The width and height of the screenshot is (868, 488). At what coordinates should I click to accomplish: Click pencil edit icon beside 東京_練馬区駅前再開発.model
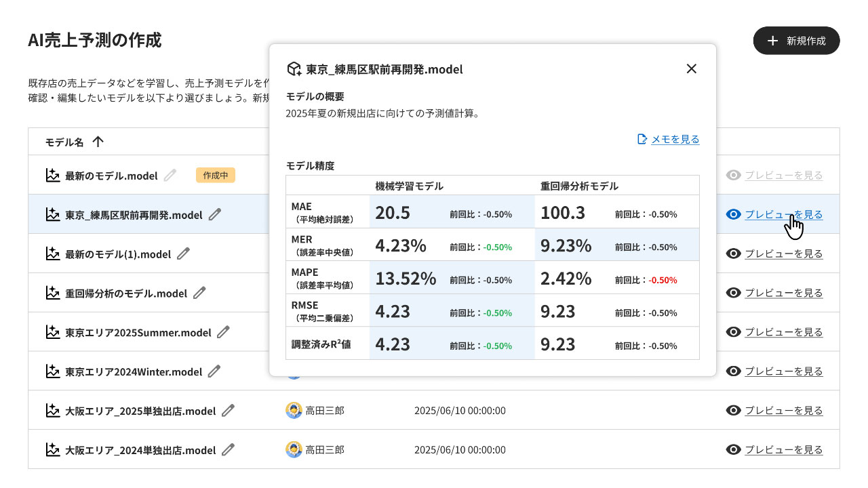(x=215, y=215)
